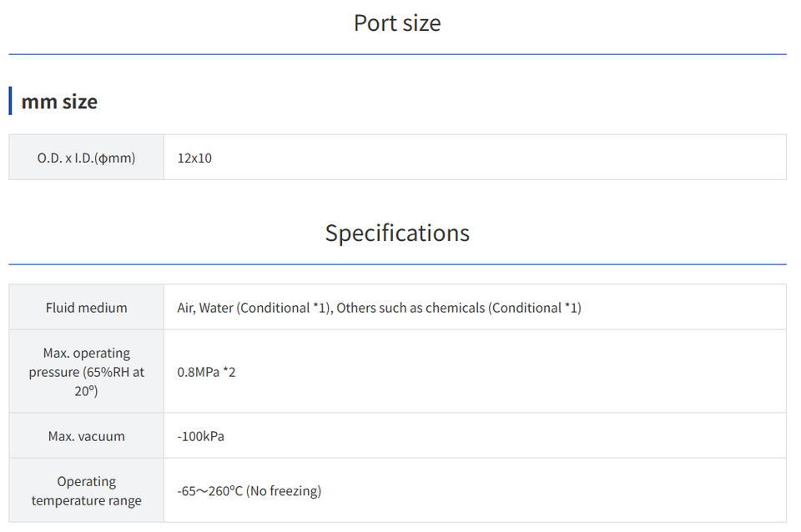Click the blue accent bar beside mm size
801x532 pixels.
[10, 101]
